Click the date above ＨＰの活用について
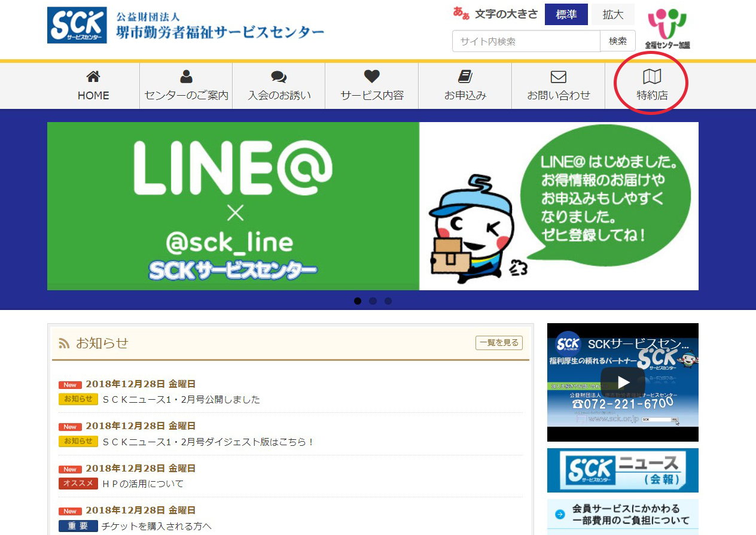This screenshot has height=535, width=756. (x=141, y=469)
